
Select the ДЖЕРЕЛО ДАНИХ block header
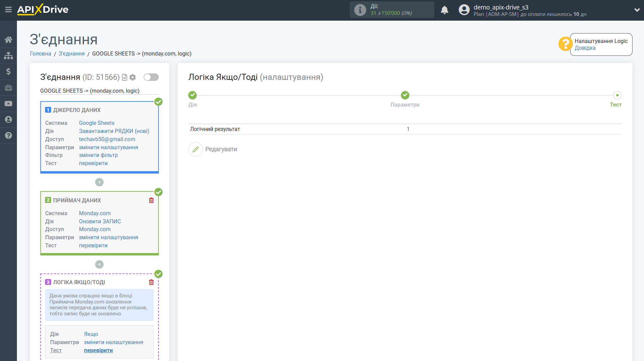pos(77,110)
